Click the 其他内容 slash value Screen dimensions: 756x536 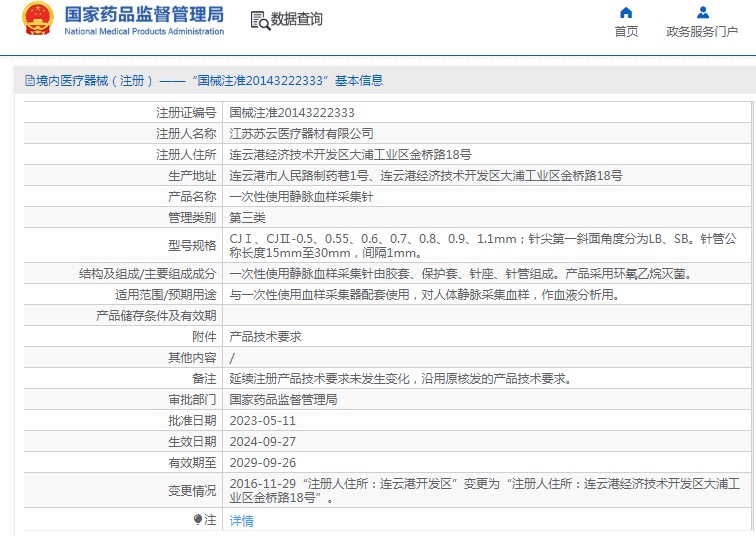pos(232,358)
